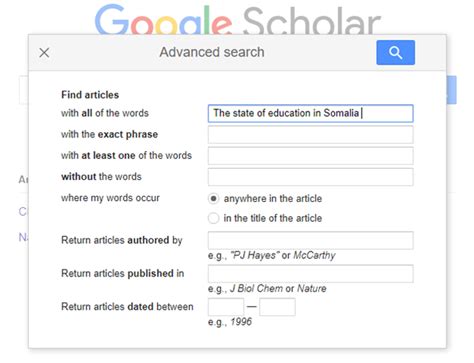This screenshot has width=474, height=363.
Task: Click the start year box for dated between
Action: click(x=226, y=307)
